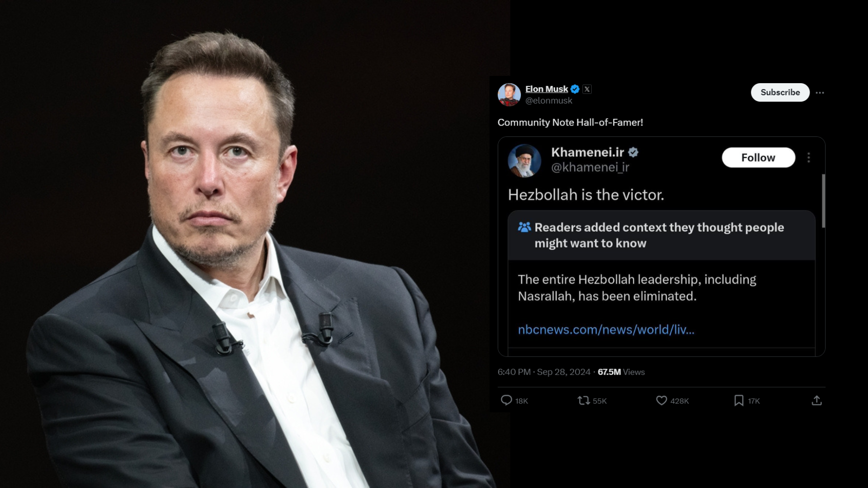This screenshot has width=868, height=488.
Task: Open the share icon on the tweet
Action: [816, 400]
